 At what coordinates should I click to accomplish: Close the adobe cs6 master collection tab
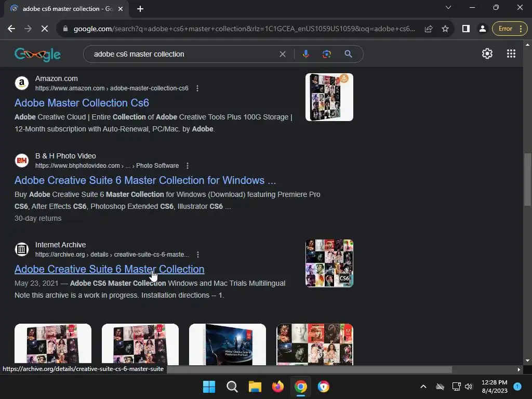point(121,9)
